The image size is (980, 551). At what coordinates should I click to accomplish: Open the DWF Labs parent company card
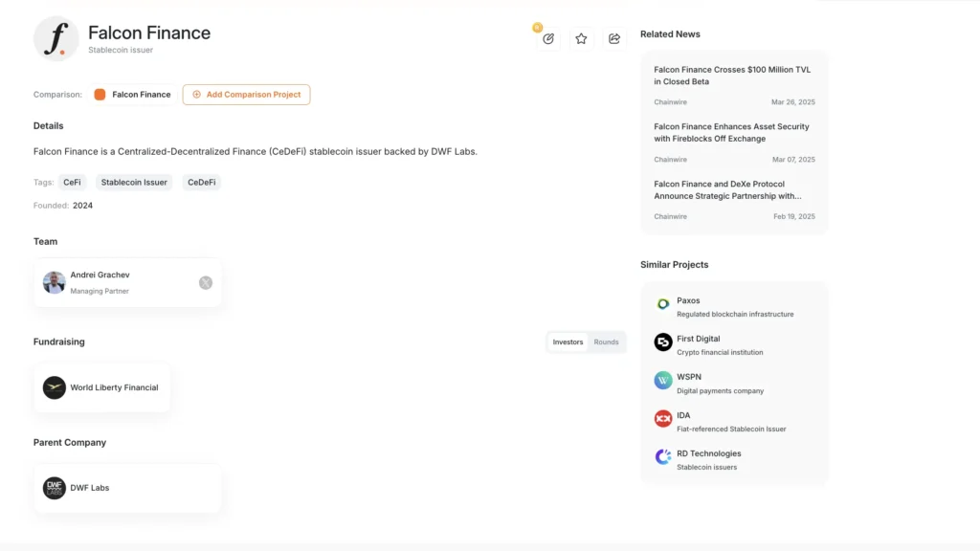coord(127,488)
